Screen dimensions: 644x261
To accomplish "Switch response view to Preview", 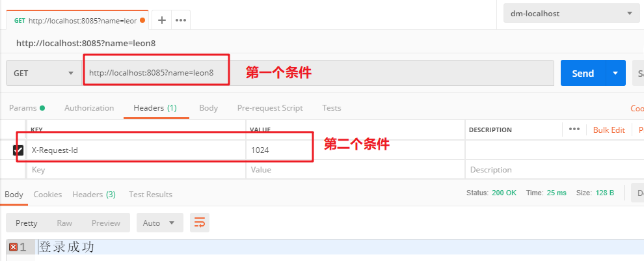I will pos(106,223).
